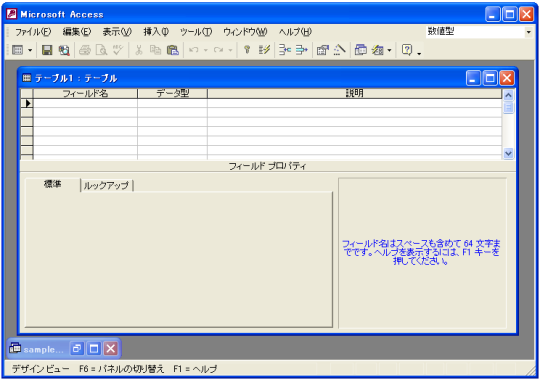Open the Indexes toolbar icon
The width and height of the screenshot is (540, 380).
264,50
